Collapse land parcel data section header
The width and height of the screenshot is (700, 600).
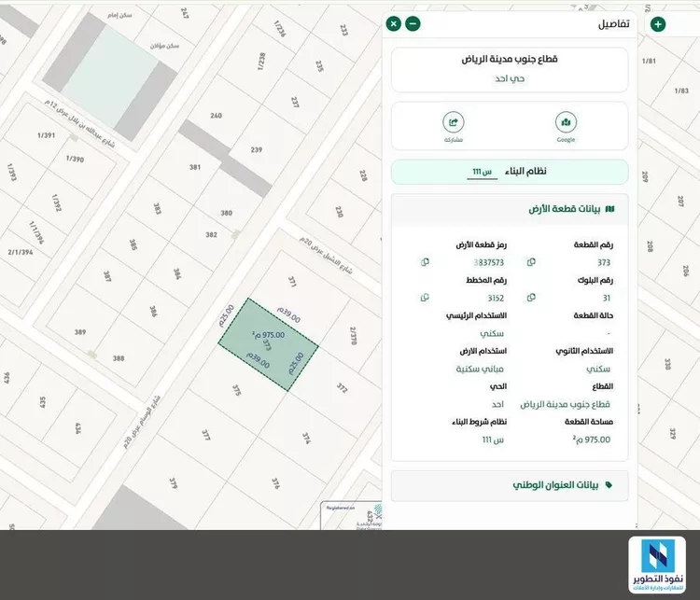510,209
